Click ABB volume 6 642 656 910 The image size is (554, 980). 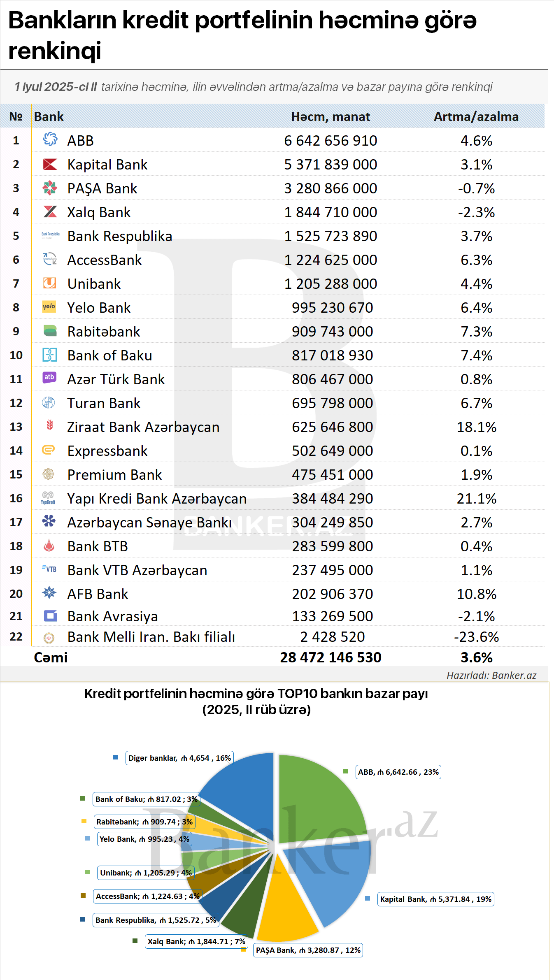point(331,141)
